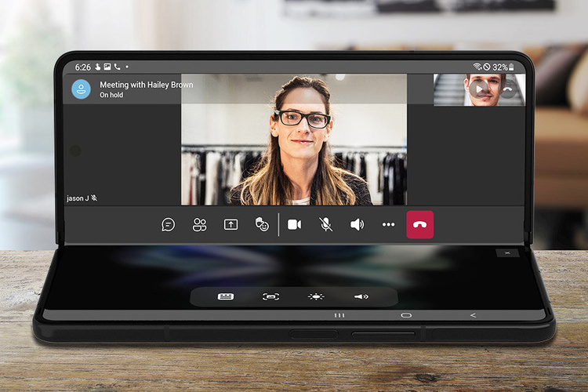End the held call in thumbnail
Viewport: 588px width, 392px height.
pyautogui.click(x=508, y=89)
